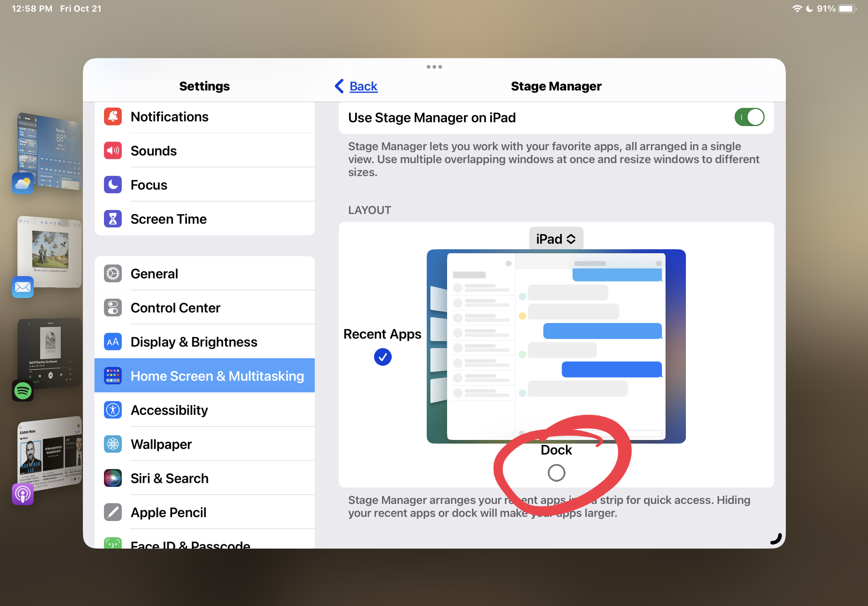The image size is (868, 606).
Task: Tap the Recent Apps label
Action: [382, 334]
